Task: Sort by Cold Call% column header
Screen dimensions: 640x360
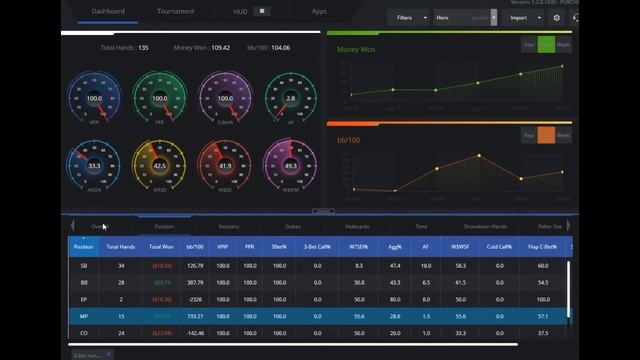Action: [499, 247]
